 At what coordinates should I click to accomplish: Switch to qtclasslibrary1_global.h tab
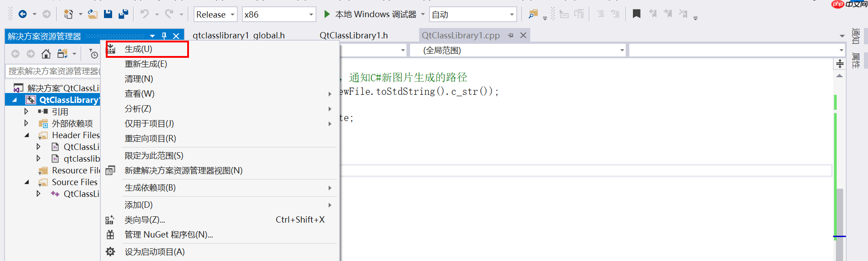pos(239,35)
